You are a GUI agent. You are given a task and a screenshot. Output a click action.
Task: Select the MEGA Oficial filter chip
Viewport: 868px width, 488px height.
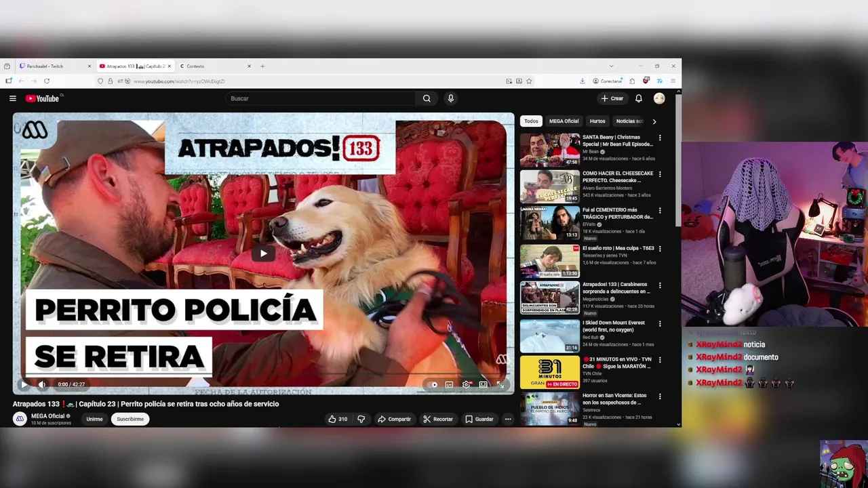coord(564,121)
